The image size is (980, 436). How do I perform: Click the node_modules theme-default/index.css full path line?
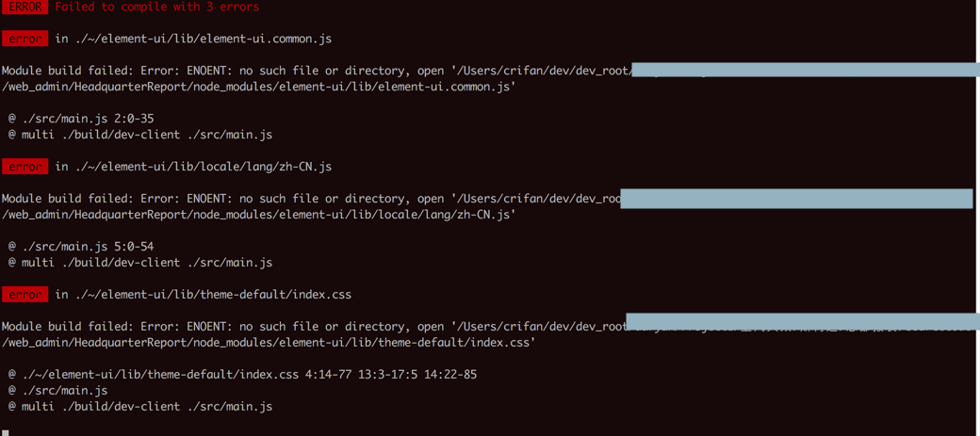click(x=269, y=343)
